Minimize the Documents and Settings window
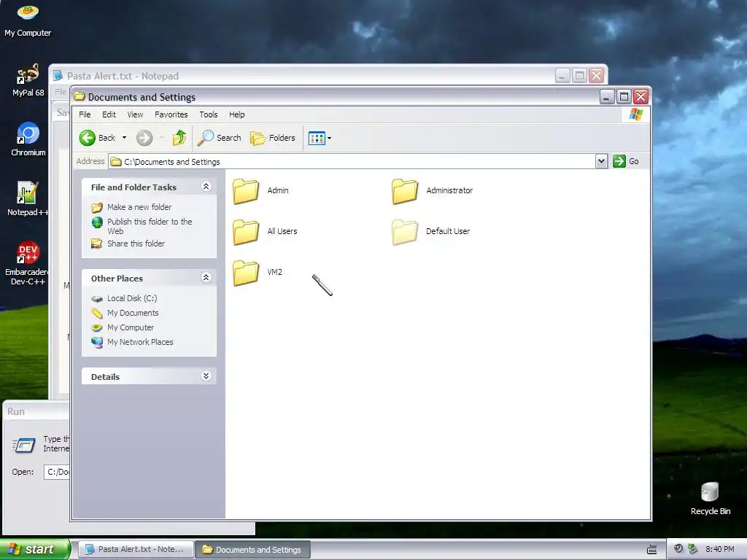 [606, 97]
